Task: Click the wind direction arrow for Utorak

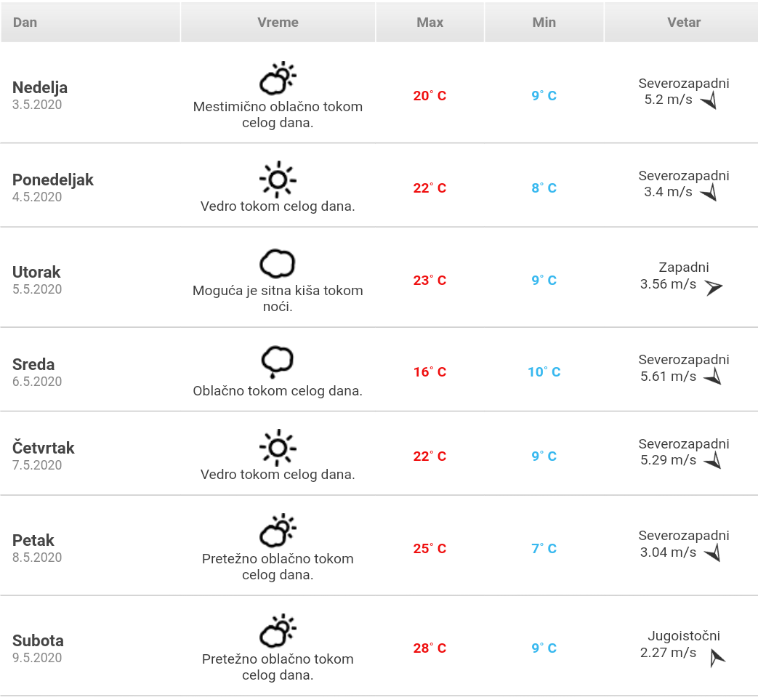Action: (714, 287)
